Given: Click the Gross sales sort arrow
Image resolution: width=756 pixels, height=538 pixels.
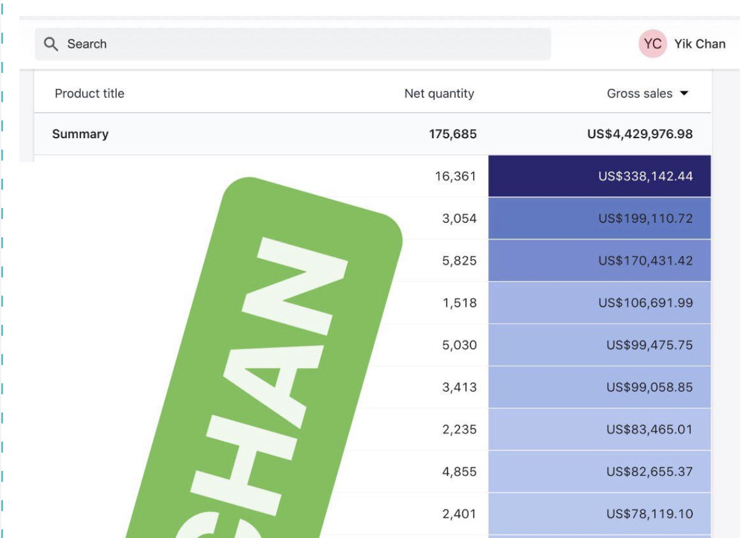Looking at the screenshot, I should (684, 94).
